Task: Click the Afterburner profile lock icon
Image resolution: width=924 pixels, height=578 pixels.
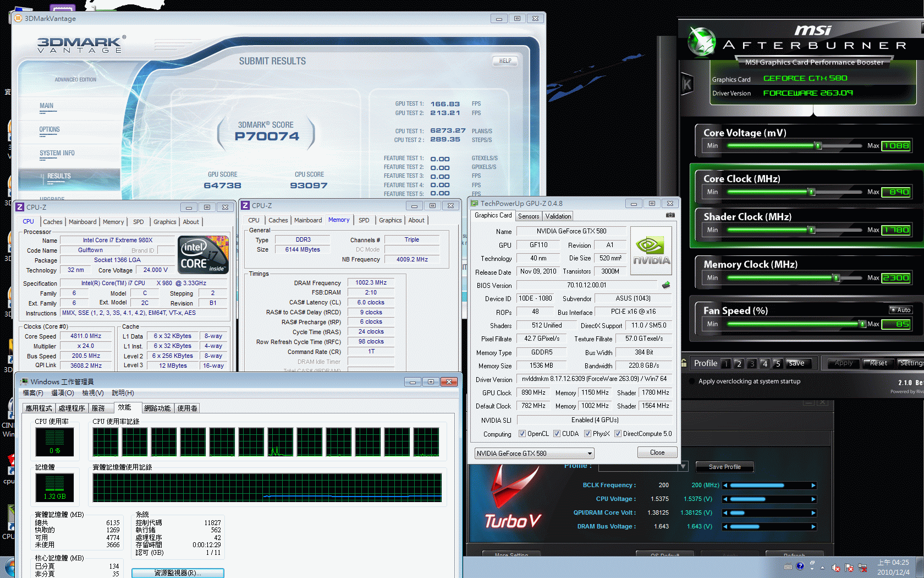Action: 684,363
